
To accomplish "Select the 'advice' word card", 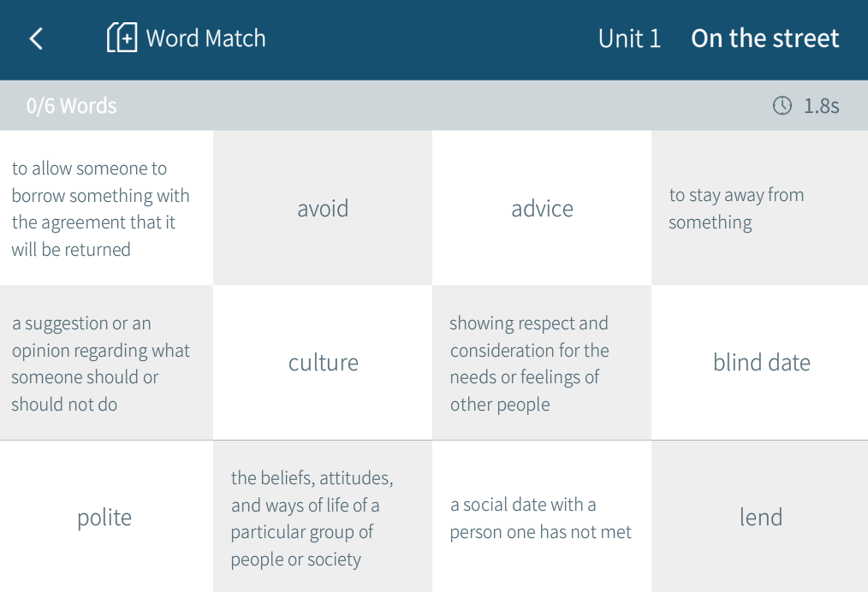I will (x=542, y=209).
